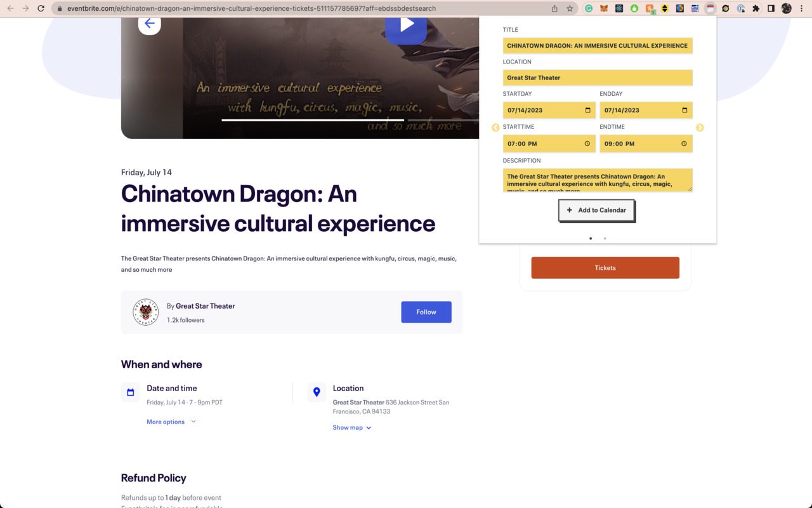
Task: Click the video carousel progress bar
Action: click(x=313, y=119)
